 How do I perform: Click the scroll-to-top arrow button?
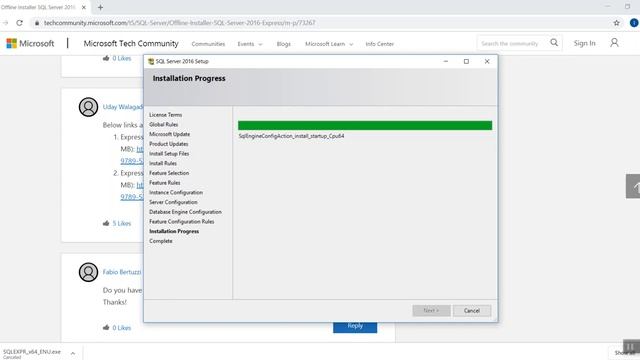(633, 187)
